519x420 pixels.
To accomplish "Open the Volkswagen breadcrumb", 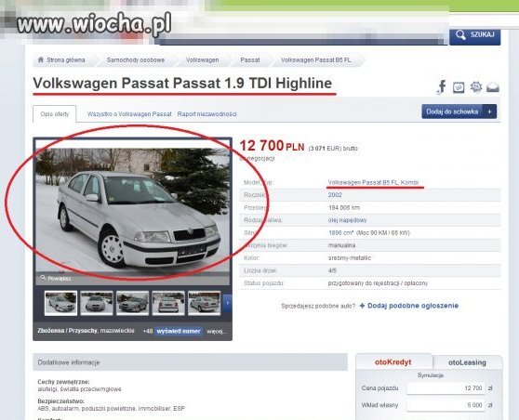I will (202, 60).
